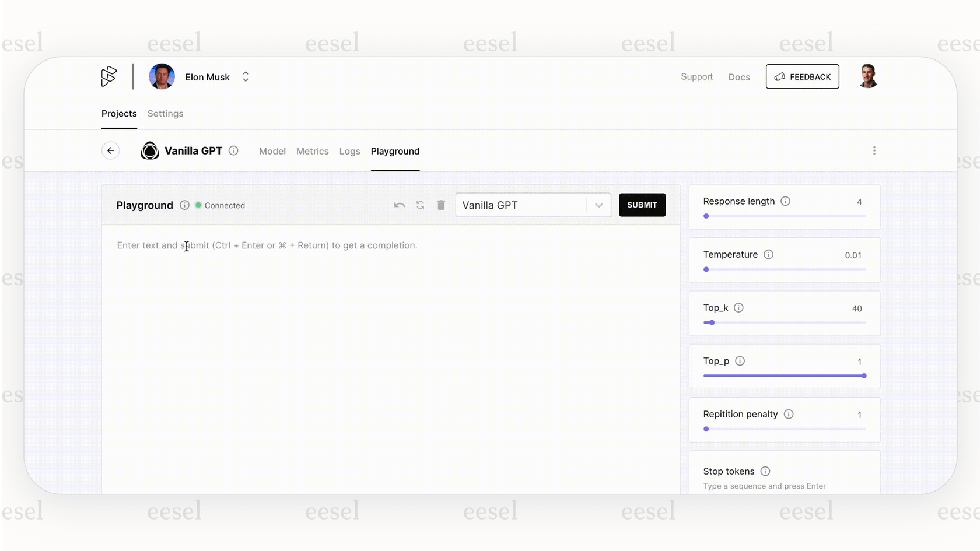Click the refresh icon beside undo
The width and height of the screenshot is (980, 551).
pyautogui.click(x=420, y=205)
